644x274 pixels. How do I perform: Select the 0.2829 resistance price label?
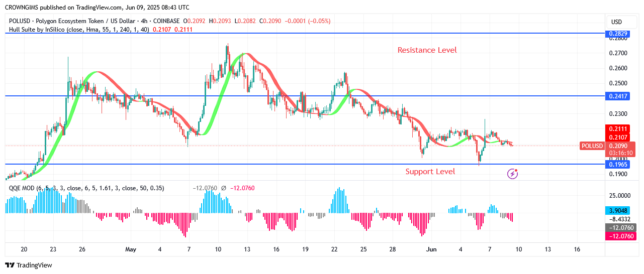pos(618,34)
